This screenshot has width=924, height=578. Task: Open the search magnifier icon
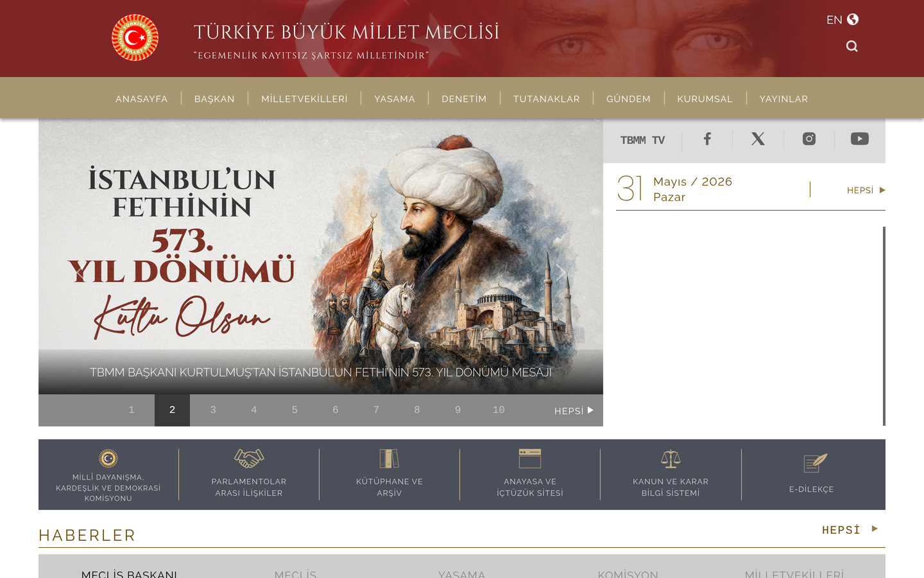pos(852,46)
